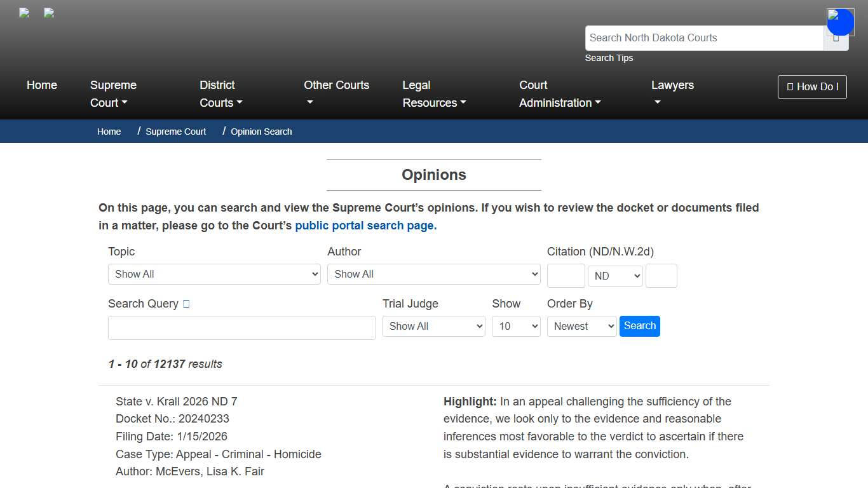This screenshot has height=488, width=868.
Task: Click the blue Search button
Action: (639, 326)
